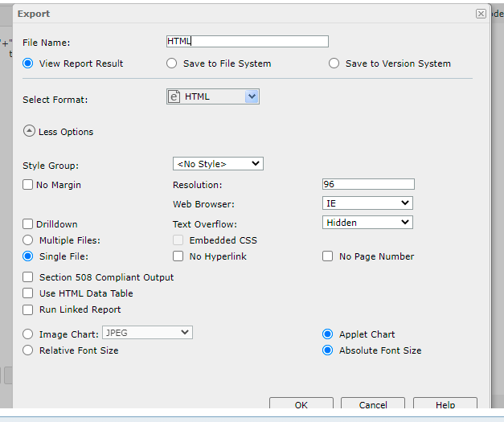This screenshot has height=422, width=504.
Task: Enable Section 508 Compliant Output
Action: coord(27,277)
